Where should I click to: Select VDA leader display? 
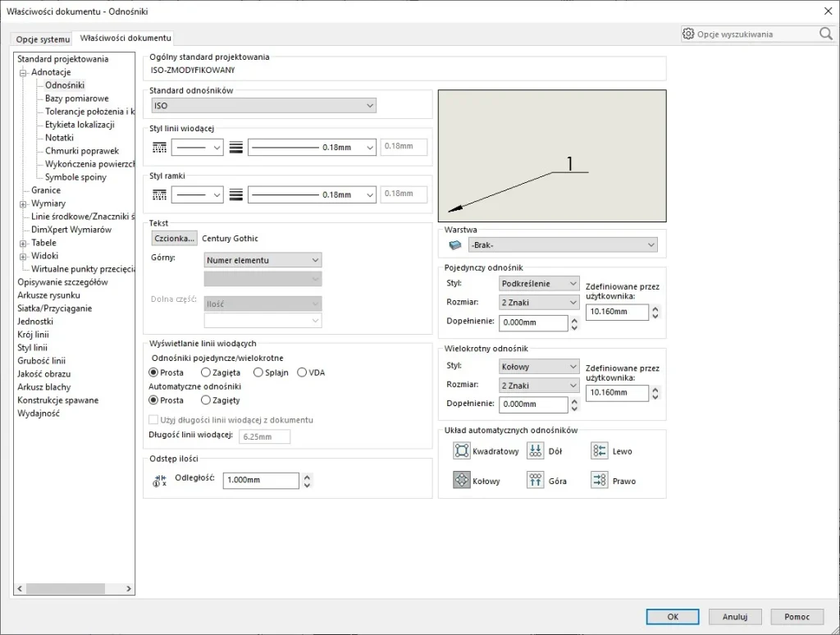pos(302,372)
